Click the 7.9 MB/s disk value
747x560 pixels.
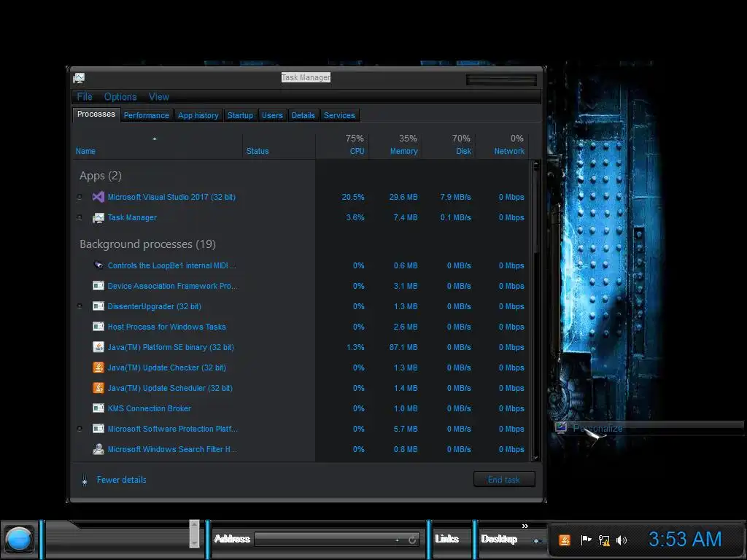point(455,197)
